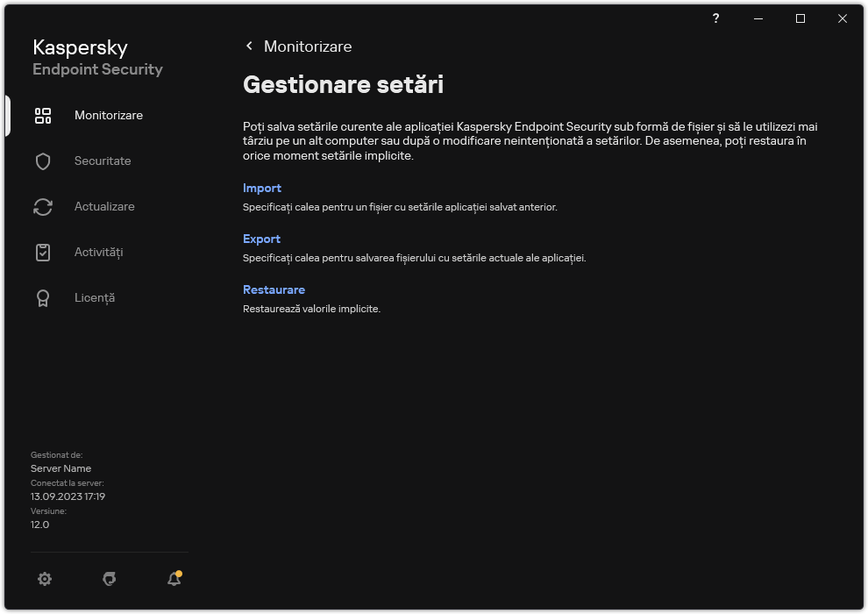Click the Kaspersky Endpoint Security logo
The image size is (868, 614).
point(97,56)
